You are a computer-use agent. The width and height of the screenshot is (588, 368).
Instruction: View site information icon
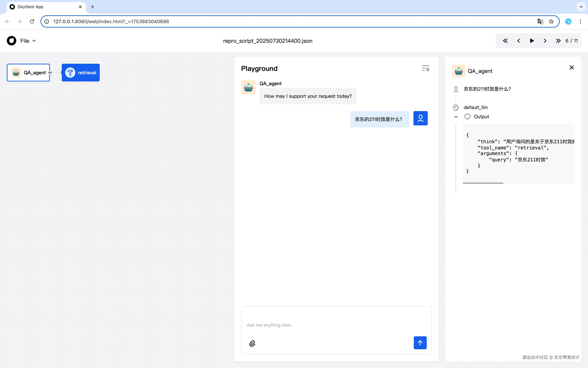click(47, 21)
